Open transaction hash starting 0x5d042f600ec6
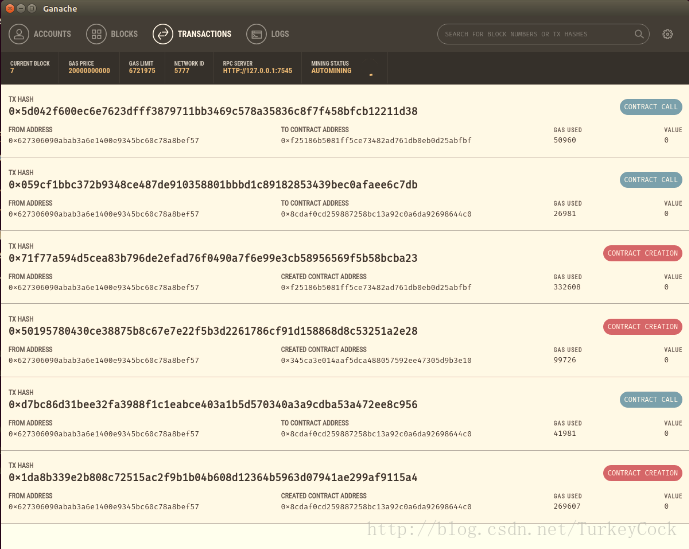This screenshot has height=549, width=689. [213, 111]
